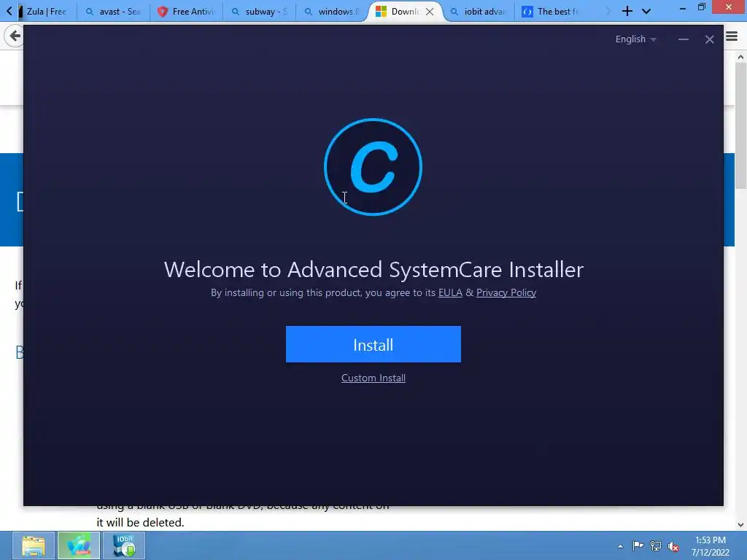Open a new browser tab
This screenshot has height=560, width=747.
pos(627,11)
